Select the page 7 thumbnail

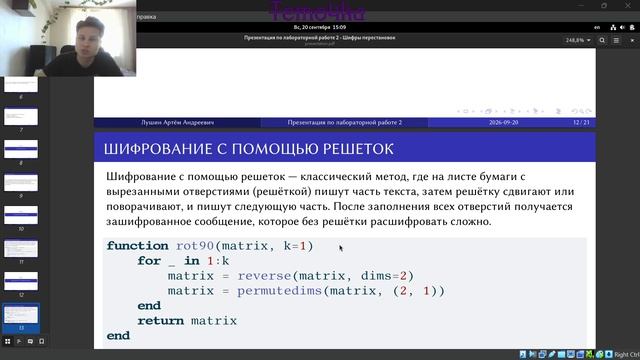[21, 116]
